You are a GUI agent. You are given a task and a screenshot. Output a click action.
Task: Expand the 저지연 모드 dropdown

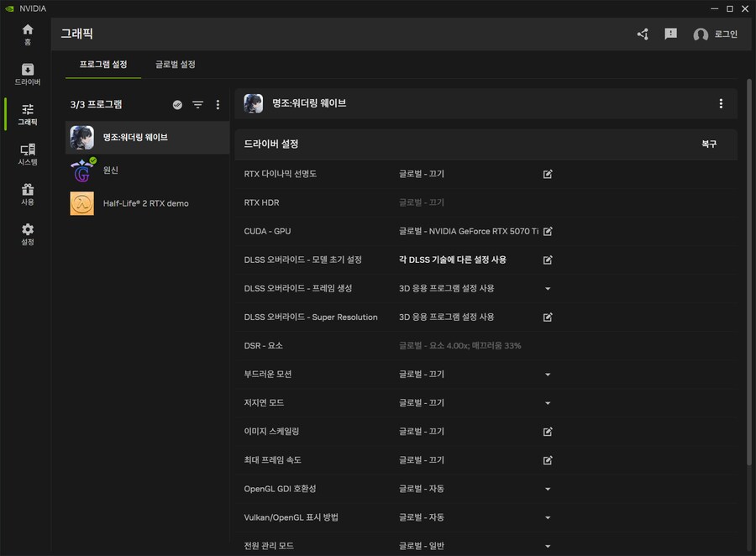click(x=548, y=403)
